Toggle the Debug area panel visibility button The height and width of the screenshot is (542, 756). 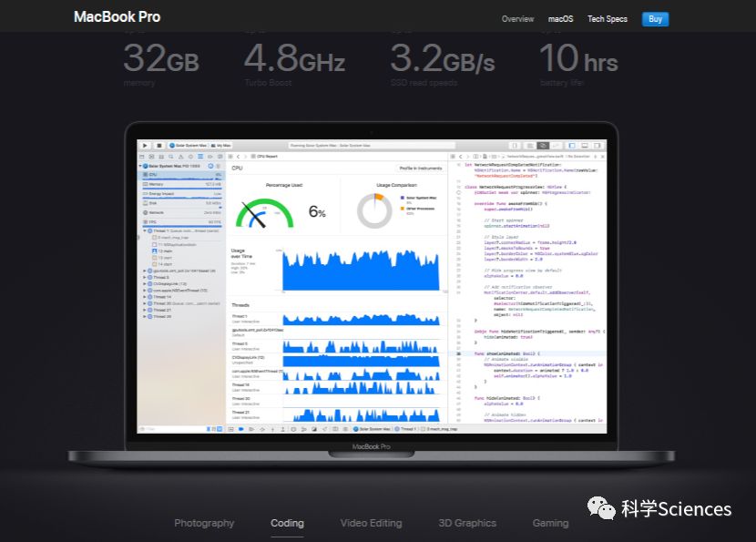pos(585,146)
